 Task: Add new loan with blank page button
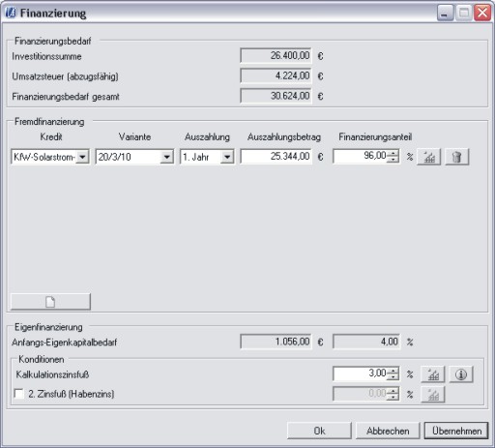coord(50,302)
